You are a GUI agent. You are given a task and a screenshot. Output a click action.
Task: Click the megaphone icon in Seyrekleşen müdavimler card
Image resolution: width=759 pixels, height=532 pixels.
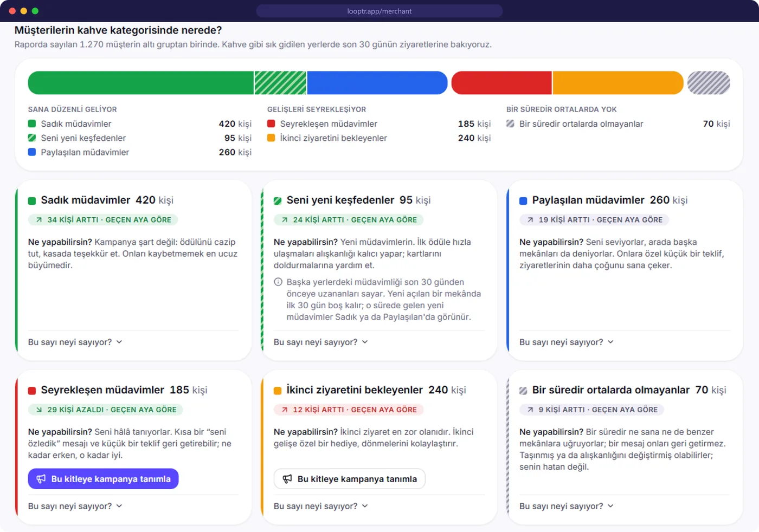[41, 479]
